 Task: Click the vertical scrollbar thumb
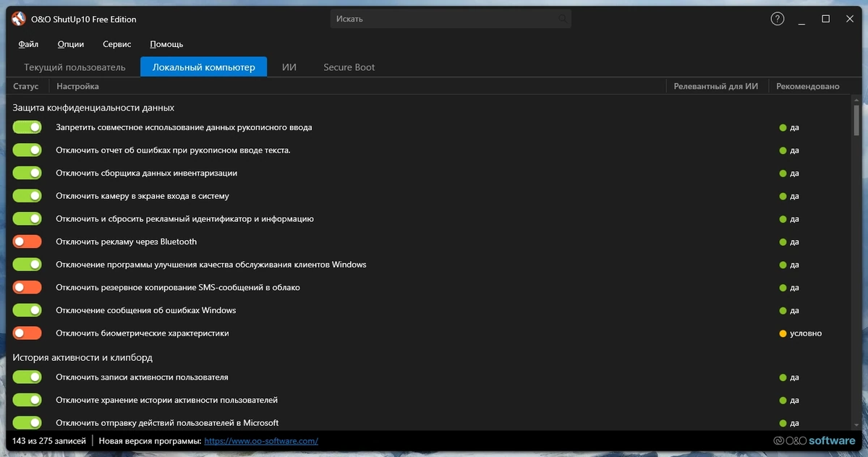point(856,120)
